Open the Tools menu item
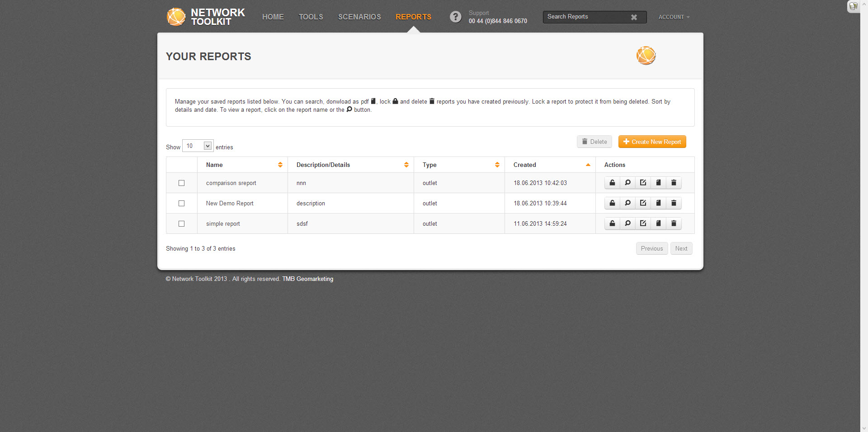This screenshot has height=432, width=868. (311, 17)
